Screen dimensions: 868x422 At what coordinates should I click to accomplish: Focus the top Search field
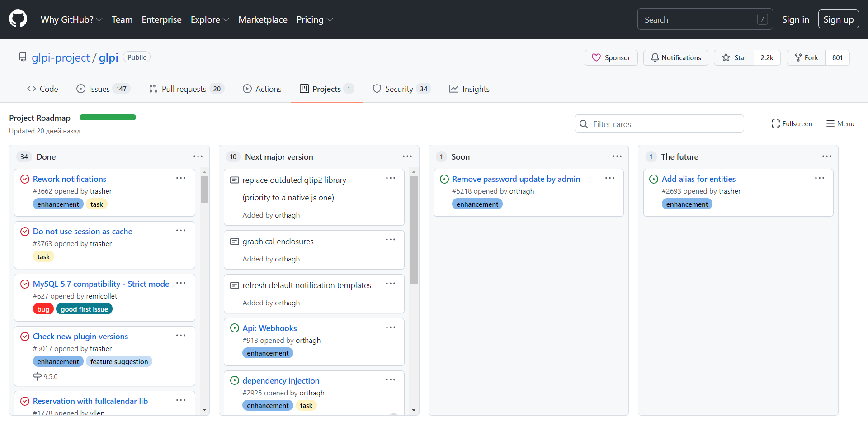click(705, 19)
